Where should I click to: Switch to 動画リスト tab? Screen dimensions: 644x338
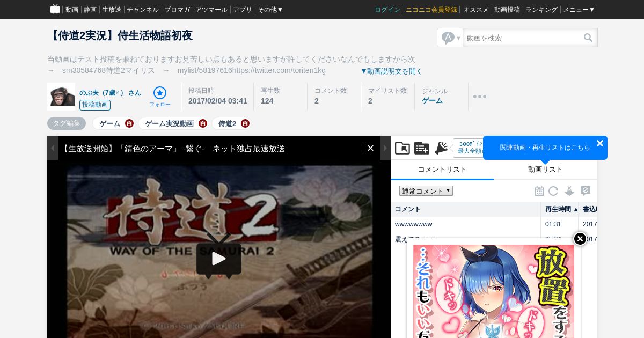coord(545,170)
